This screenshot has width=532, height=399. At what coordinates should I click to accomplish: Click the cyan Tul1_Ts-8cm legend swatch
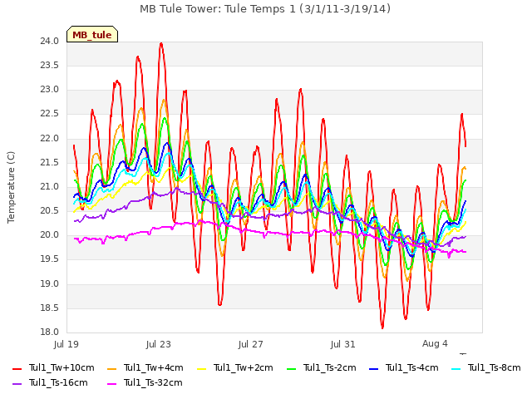[456, 369]
